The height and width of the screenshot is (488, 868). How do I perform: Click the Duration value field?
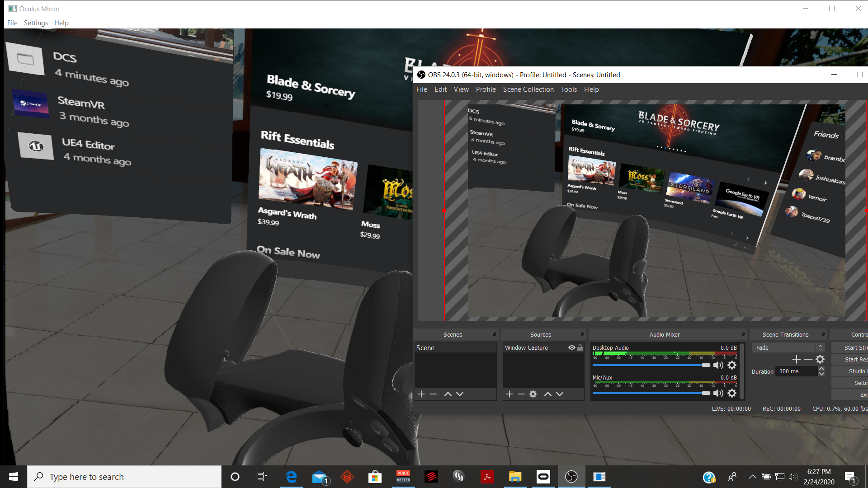click(797, 371)
